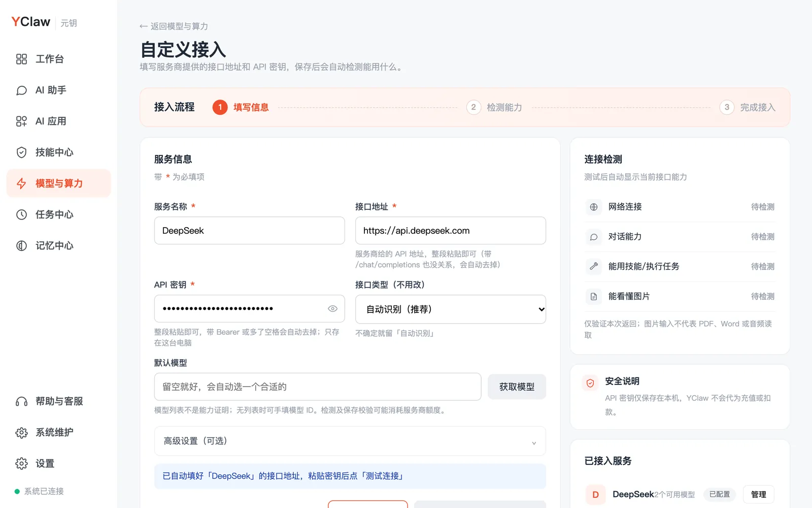Click the 获取模型 button
812x508 pixels.
tap(517, 387)
